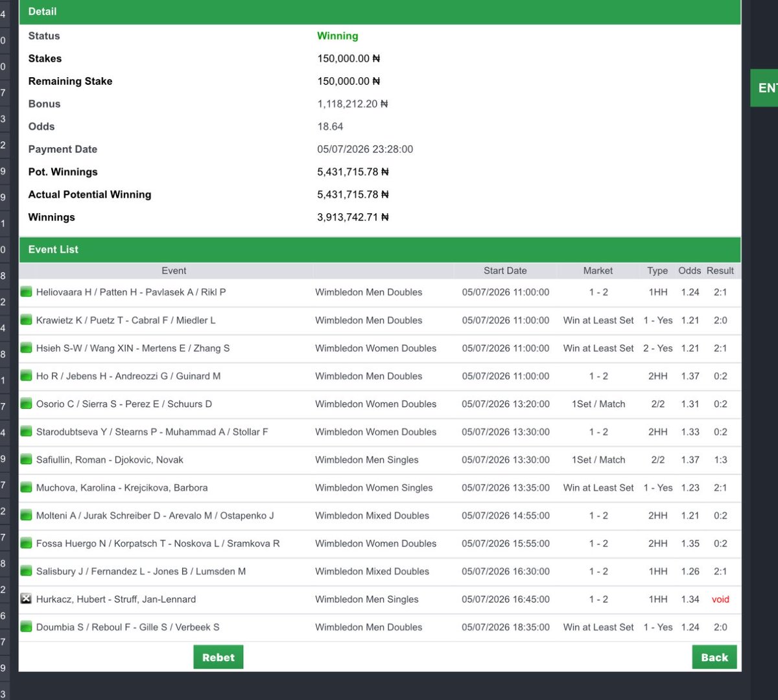The image size is (778, 700).
Task: Click the Market column header
Action: (598, 271)
